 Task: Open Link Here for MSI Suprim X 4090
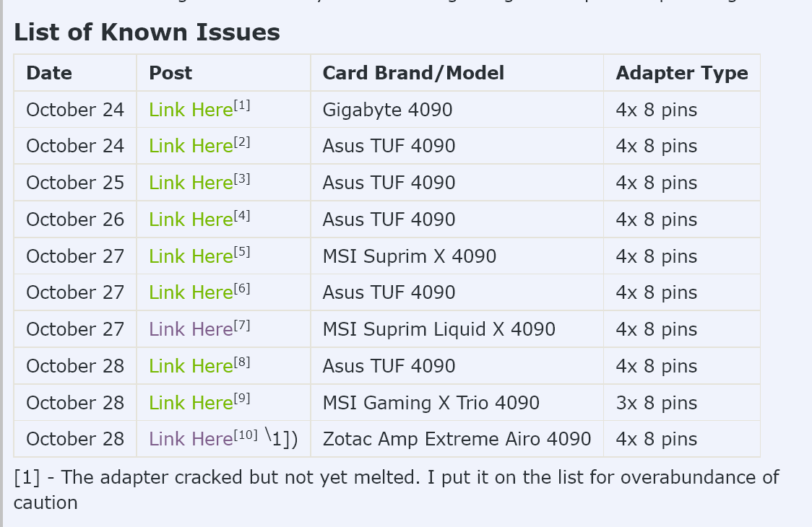click(x=191, y=257)
